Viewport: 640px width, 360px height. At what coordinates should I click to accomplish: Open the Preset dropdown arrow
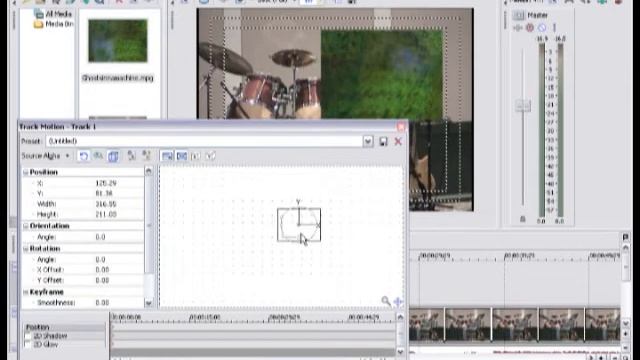pyautogui.click(x=368, y=142)
